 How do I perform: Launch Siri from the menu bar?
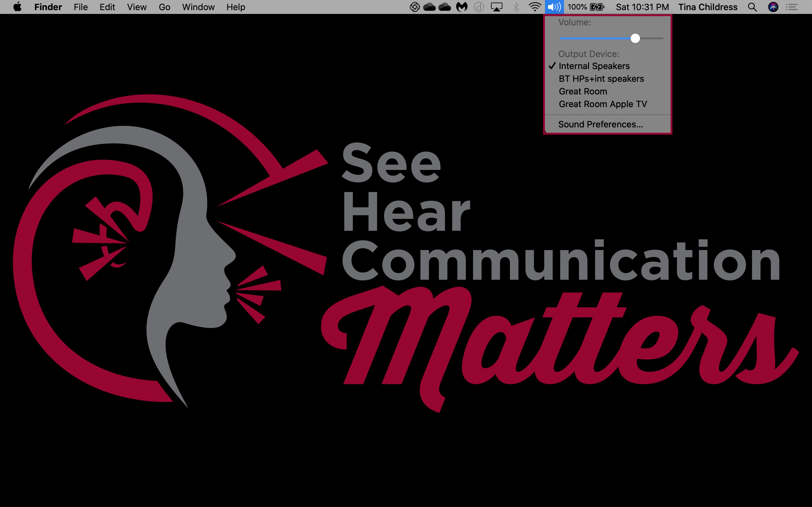coord(773,7)
